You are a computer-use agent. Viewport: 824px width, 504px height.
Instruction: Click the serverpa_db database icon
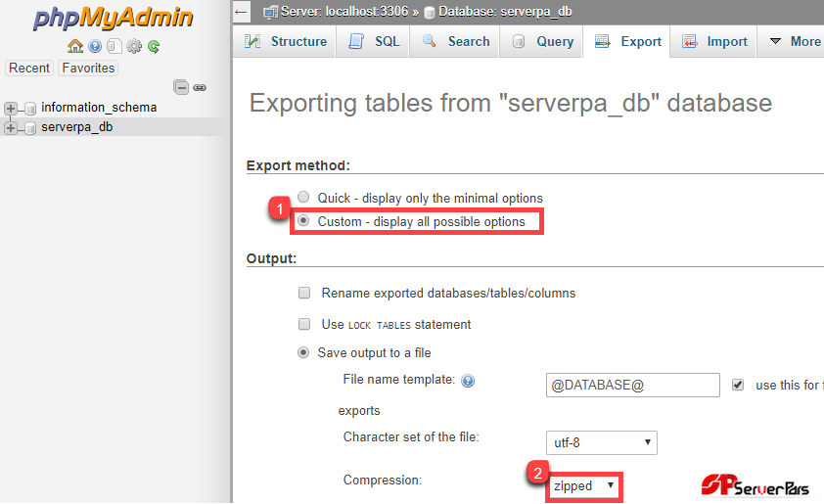[30, 127]
